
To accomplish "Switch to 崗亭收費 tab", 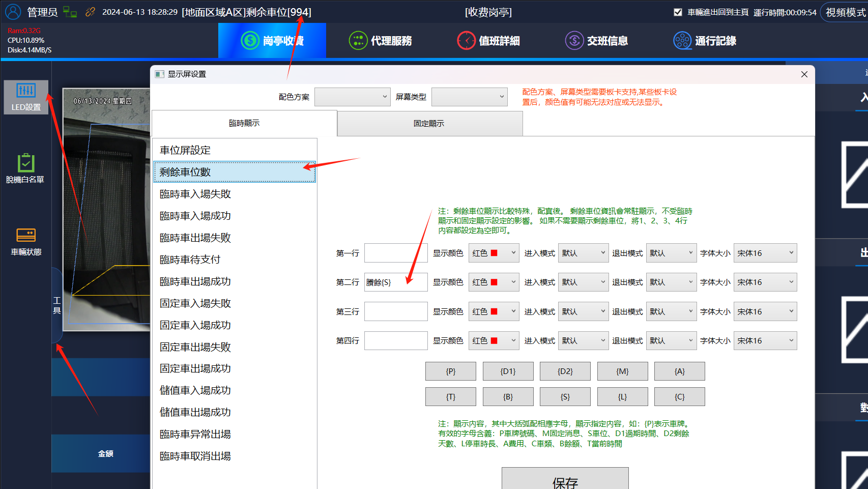I will click(x=272, y=41).
